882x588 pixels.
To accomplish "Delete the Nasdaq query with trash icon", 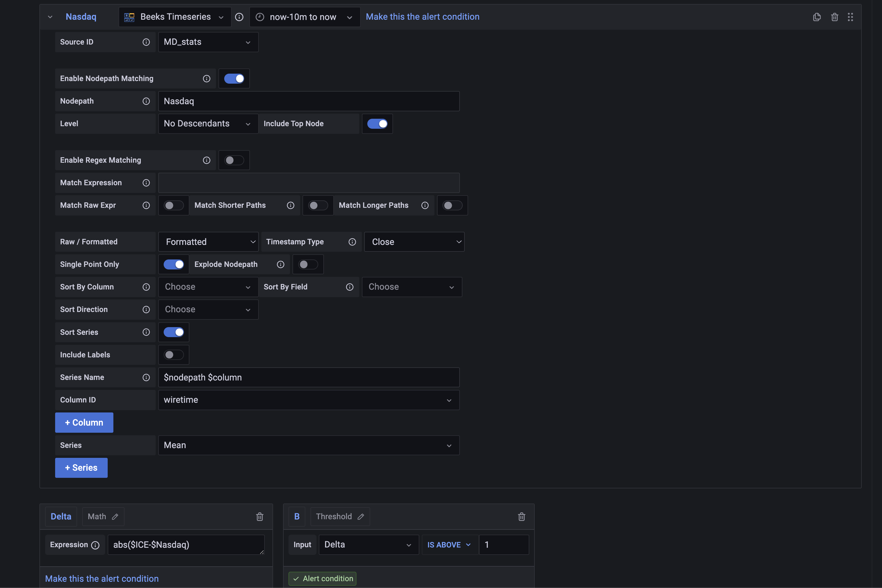I will click(x=834, y=17).
